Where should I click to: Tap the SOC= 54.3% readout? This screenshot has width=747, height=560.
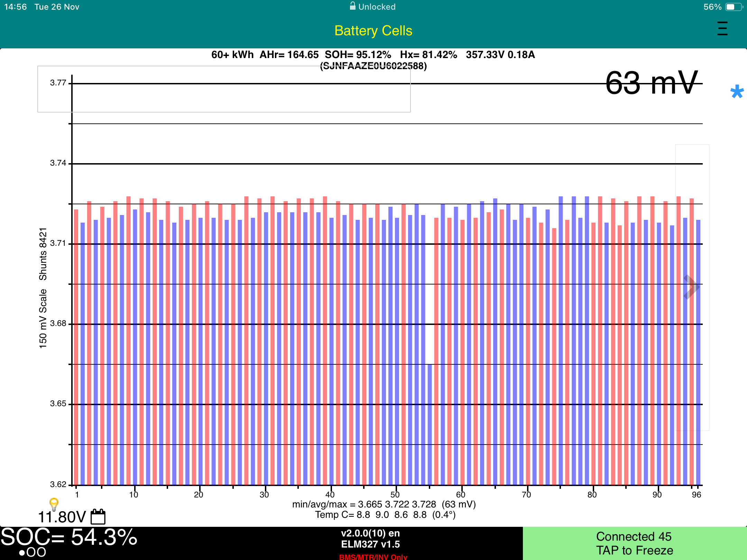point(69,537)
